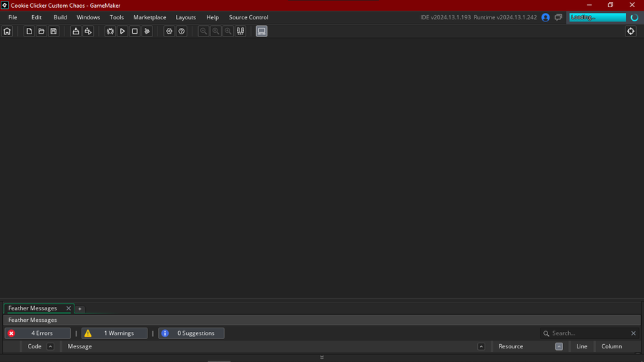Open the Help menu
Screen dimensions: 644x362
click(x=213, y=17)
